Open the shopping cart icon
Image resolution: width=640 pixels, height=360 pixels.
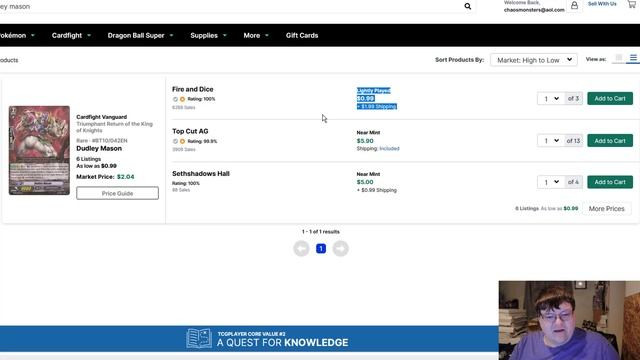[632, 4]
